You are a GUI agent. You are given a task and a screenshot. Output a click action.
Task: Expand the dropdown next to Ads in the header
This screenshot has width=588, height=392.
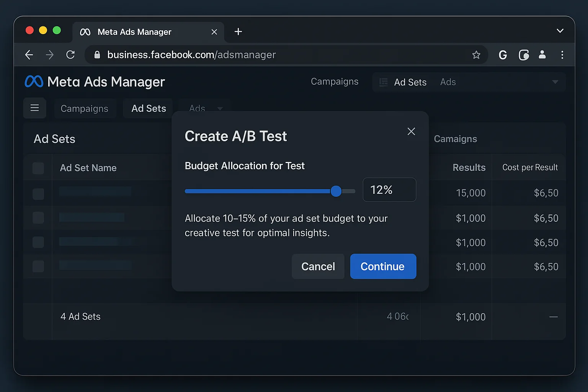(x=555, y=82)
